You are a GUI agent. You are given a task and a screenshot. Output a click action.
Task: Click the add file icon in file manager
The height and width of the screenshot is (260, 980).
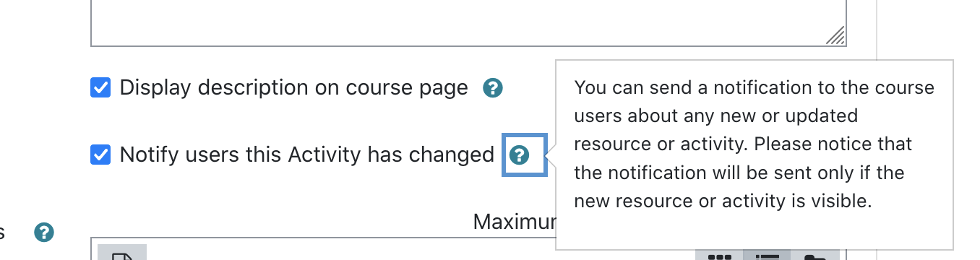pos(122,253)
